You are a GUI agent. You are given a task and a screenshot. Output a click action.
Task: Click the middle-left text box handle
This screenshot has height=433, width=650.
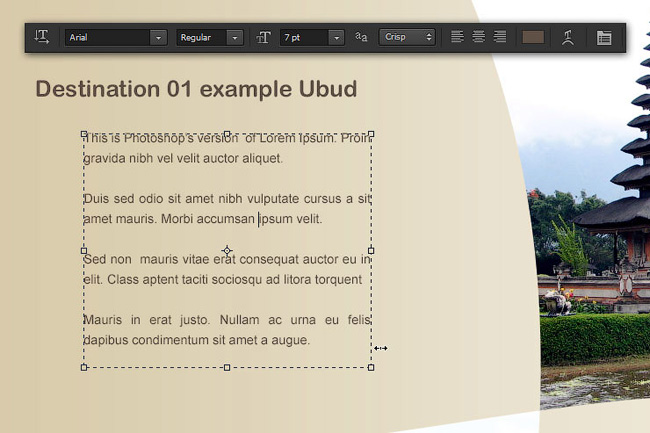coord(84,251)
